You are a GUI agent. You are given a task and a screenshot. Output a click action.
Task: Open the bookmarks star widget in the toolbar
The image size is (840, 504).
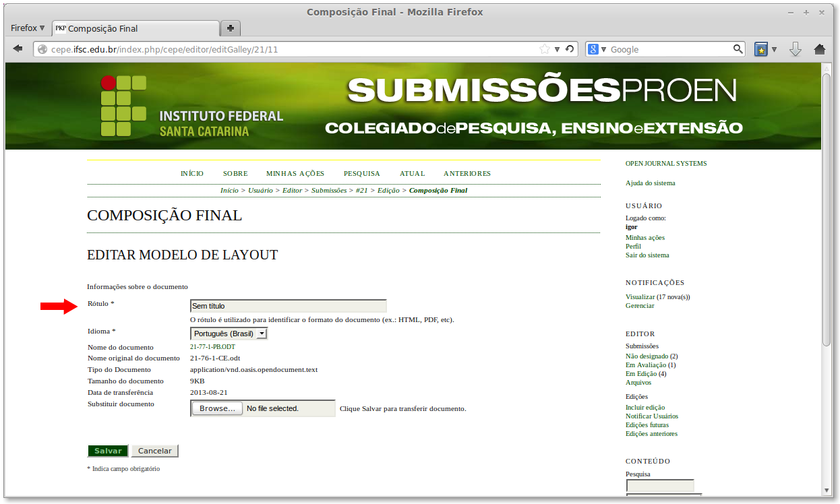(760, 49)
